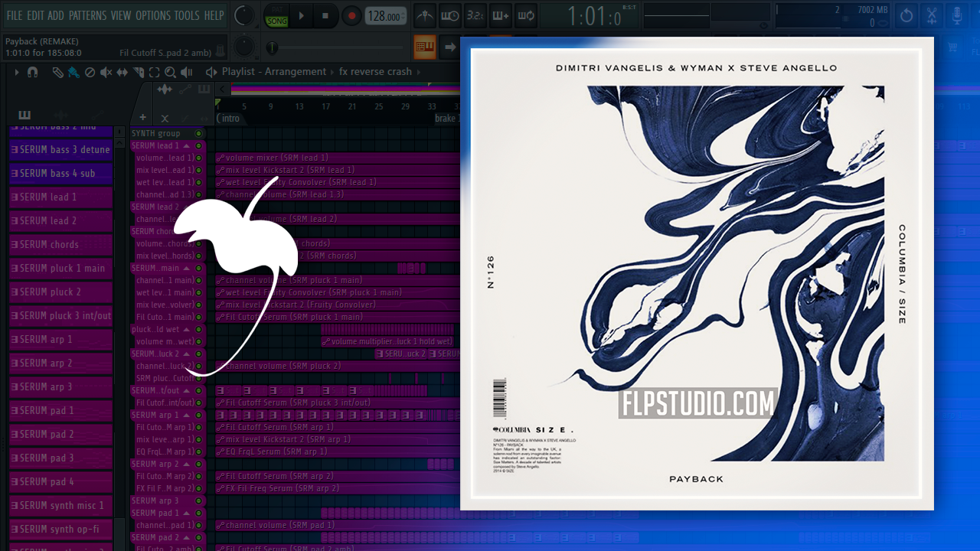This screenshot has width=980, height=551.
Task: Select the pencil draw tool
Action: click(57, 72)
